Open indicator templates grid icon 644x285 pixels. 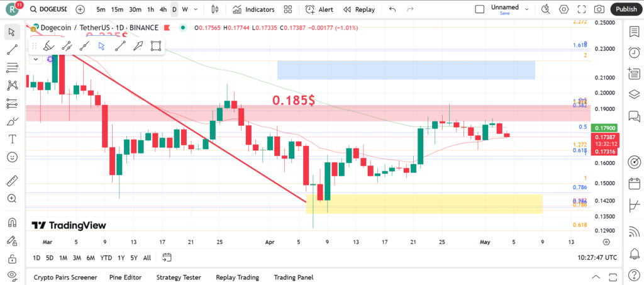pos(288,9)
